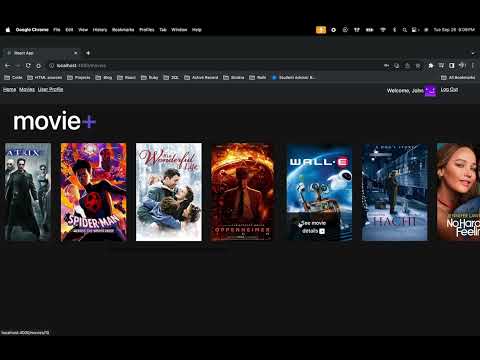Open the password key icon in address bar
This screenshot has height=360, width=480.
pyautogui.click(x=386, y=66)
